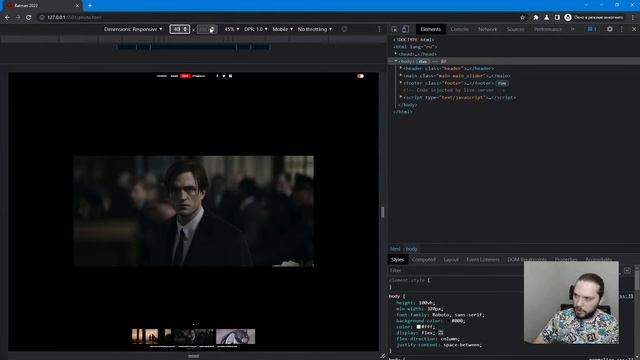Click the rotate viewport icon
This screenshot has width=640, height=360.
344,29
